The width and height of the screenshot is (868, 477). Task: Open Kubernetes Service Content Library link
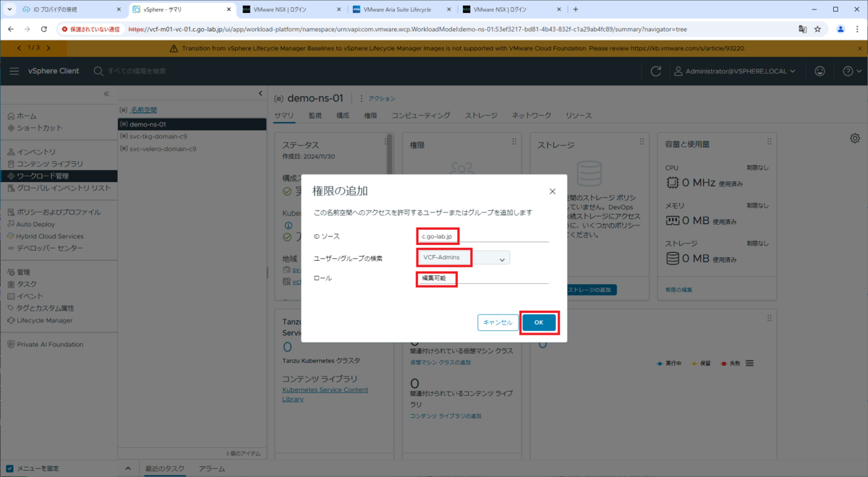coord(325,395)
